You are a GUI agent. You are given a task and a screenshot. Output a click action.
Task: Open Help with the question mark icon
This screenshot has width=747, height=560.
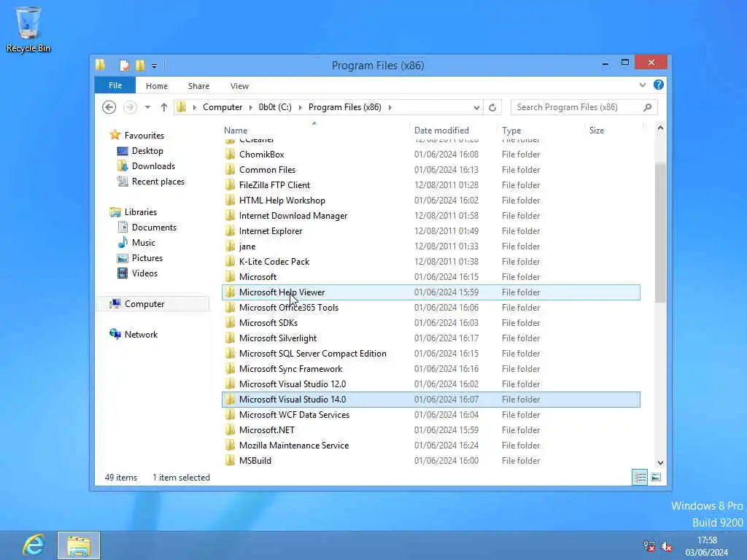pos(659,85)
